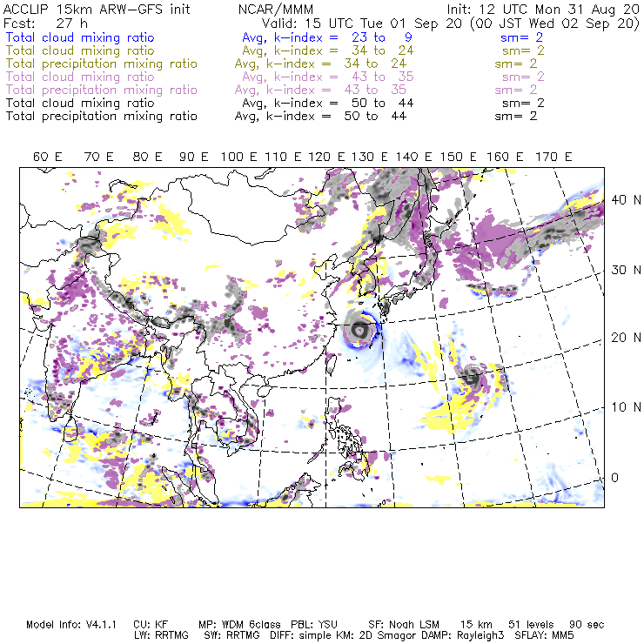
Task: Click the tropical cyclone center near 150 E
Action: tap(473, 378)
